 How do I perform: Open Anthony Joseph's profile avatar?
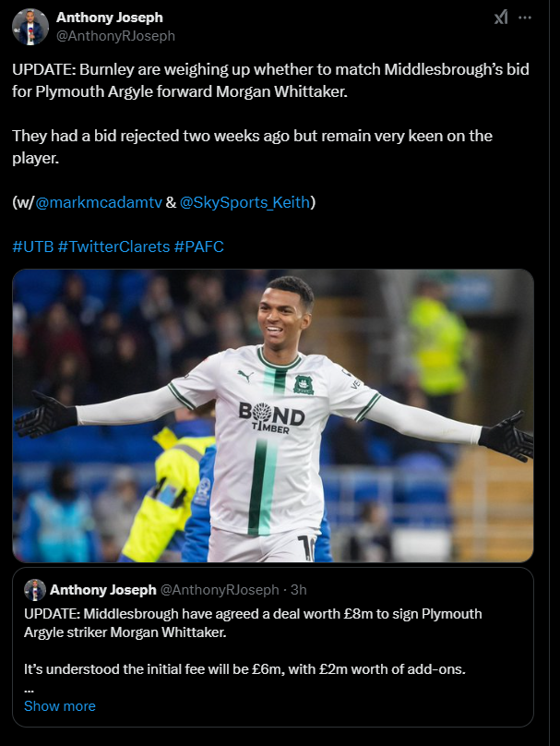(x=30, y=27)
